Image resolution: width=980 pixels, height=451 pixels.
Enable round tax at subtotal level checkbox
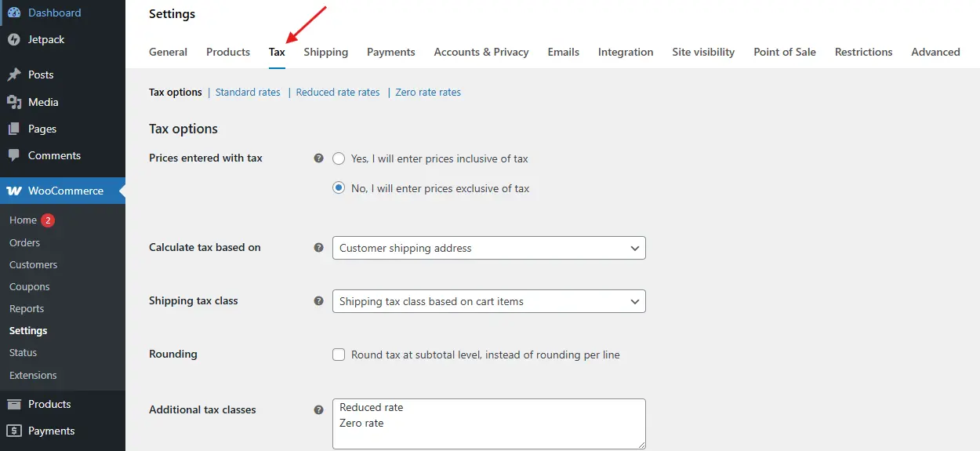coord(339,355)
